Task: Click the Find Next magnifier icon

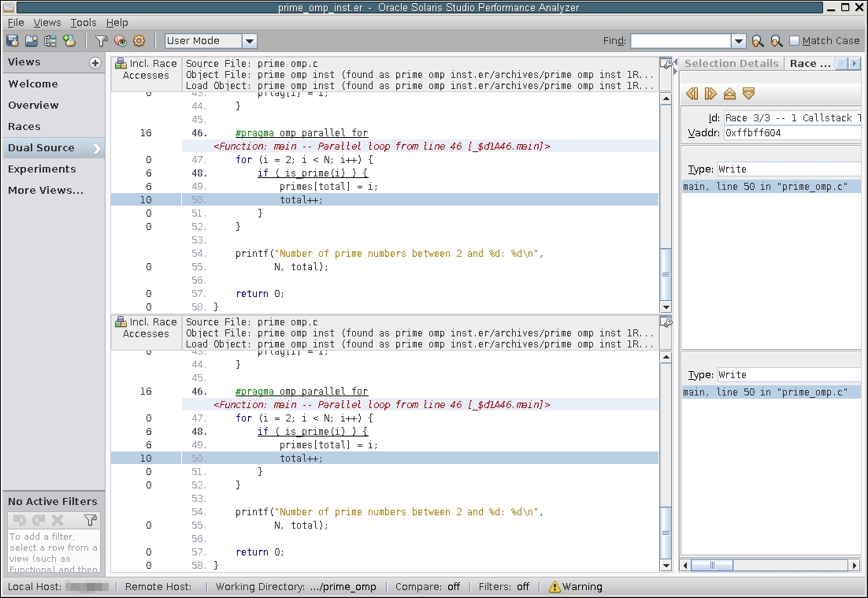Action: (x=777, y=41)
